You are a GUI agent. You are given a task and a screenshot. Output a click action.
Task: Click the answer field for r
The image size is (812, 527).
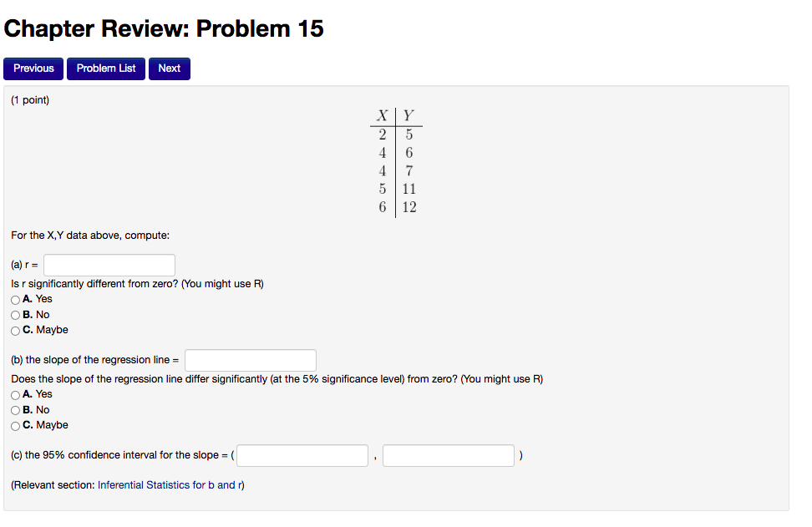(109, 264)
